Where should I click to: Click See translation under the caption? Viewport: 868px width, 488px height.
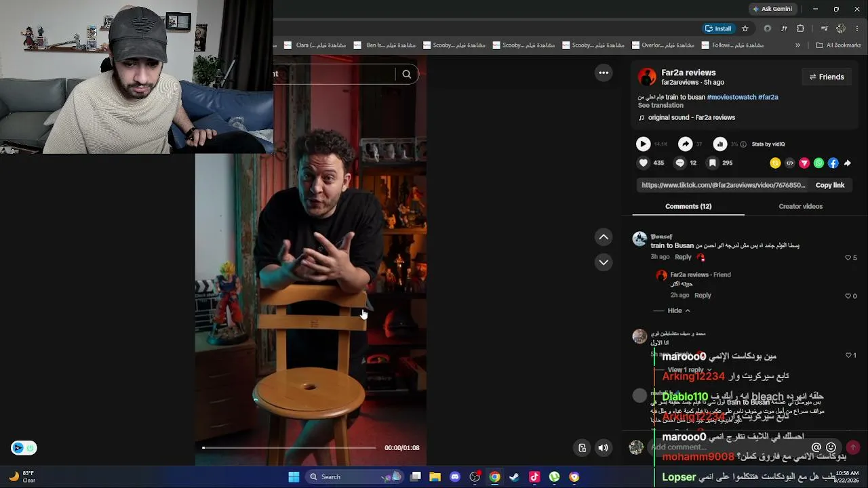click(660, 105)
